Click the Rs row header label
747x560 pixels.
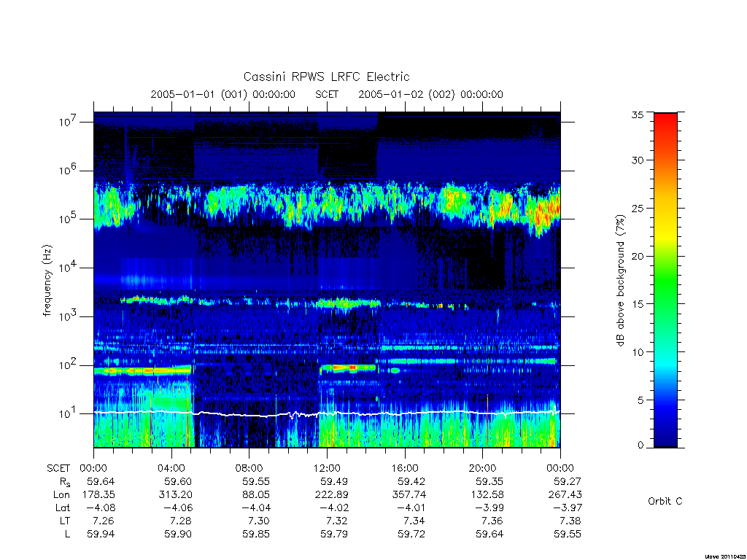[x=65, y=482]
